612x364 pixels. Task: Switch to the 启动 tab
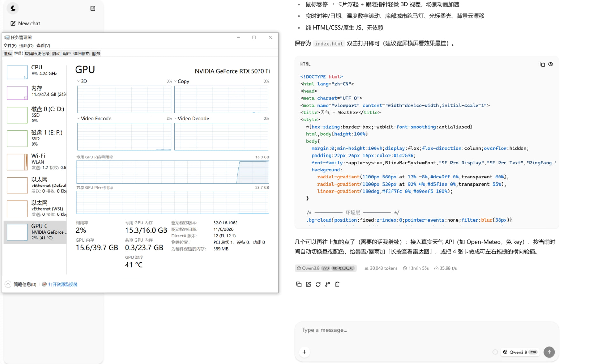[x=56, y=54]
